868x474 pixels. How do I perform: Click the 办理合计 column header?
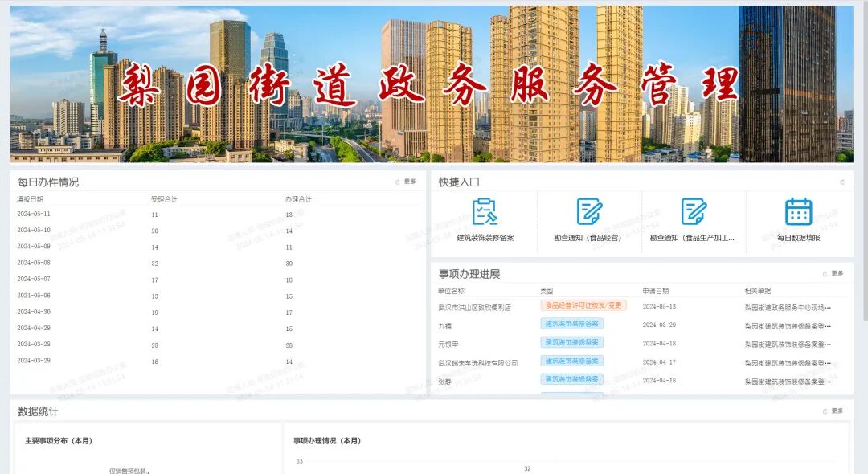[x=298, y=199]
